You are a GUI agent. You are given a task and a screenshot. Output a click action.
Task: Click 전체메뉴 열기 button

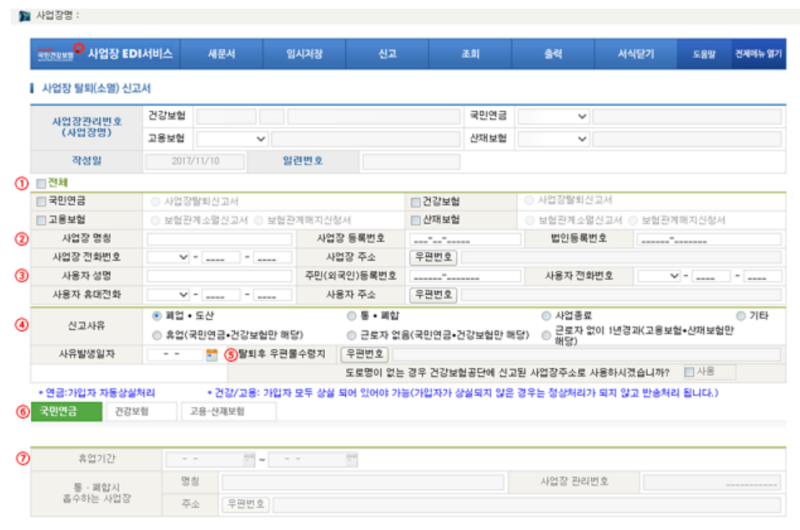(x=758, y=54)
